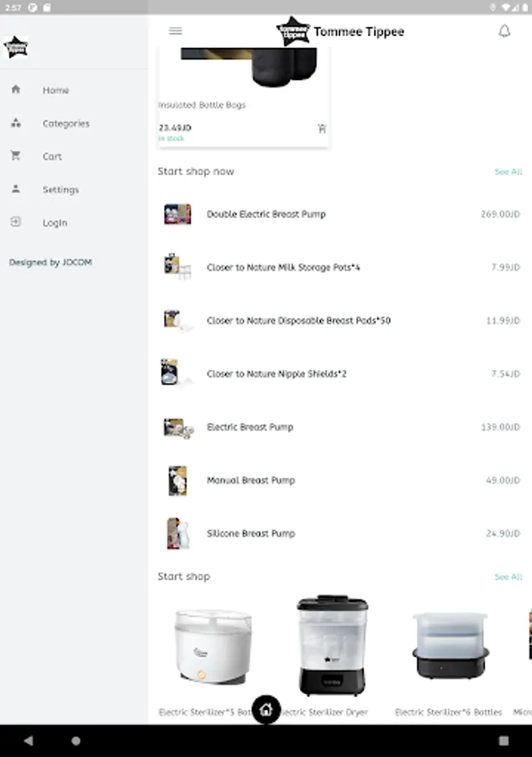Click the 139.00JD price

[500, 427]
